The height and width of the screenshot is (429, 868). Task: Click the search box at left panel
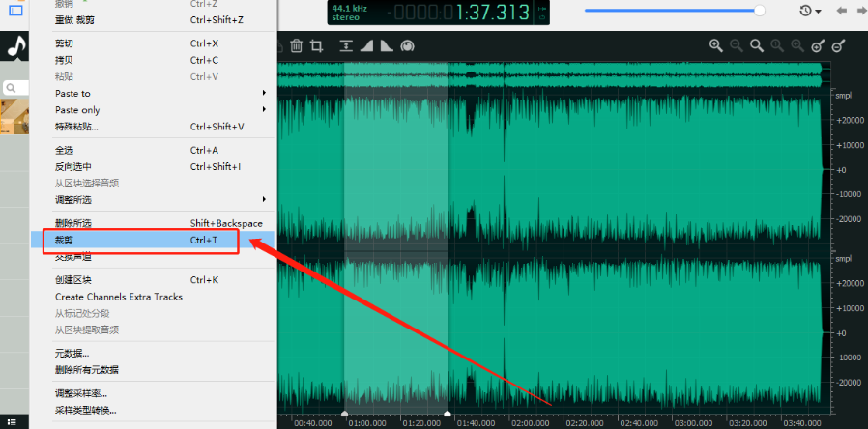(x=15, y=88)
